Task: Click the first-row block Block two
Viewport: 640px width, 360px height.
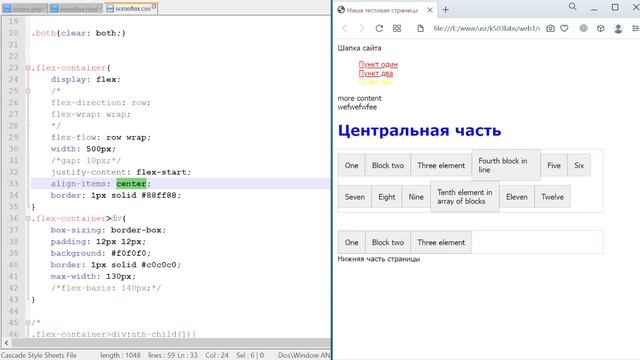Action: click(388, 165)
